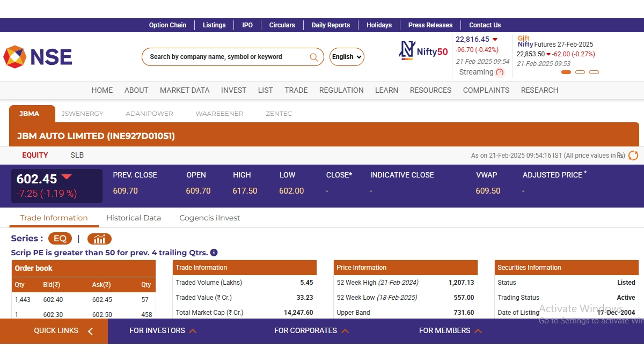Select the first carousel indicator dot
Screen dimensions: 644x362
[x=566, y=72]
